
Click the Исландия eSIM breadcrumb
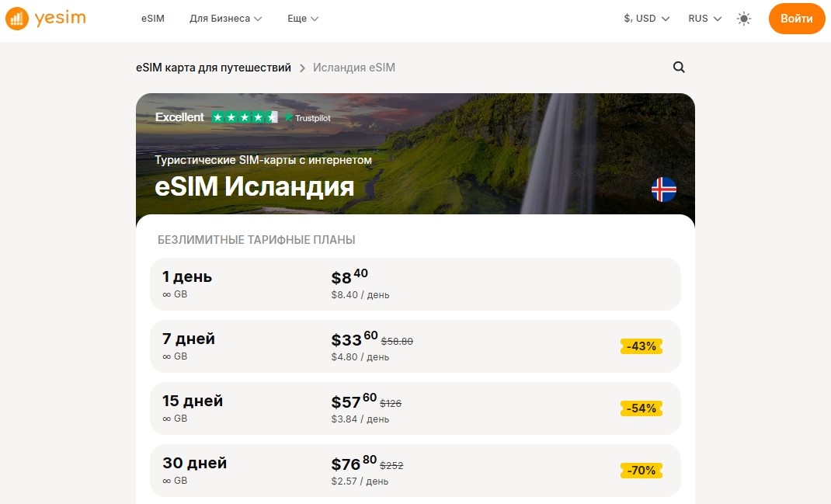pos(354,68)
